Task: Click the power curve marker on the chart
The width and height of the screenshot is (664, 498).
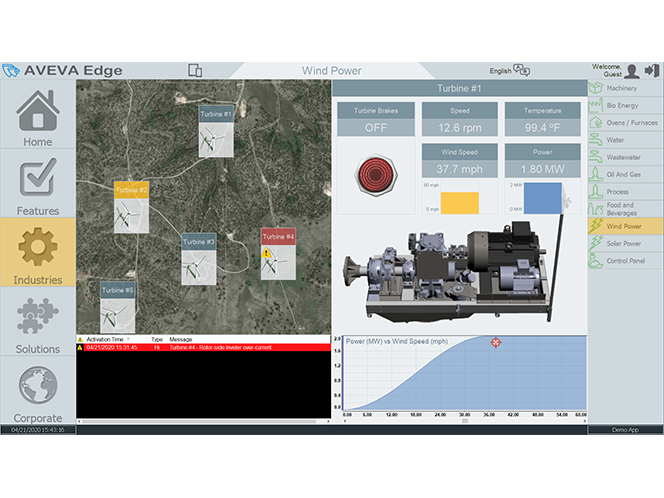Action: 495,343
